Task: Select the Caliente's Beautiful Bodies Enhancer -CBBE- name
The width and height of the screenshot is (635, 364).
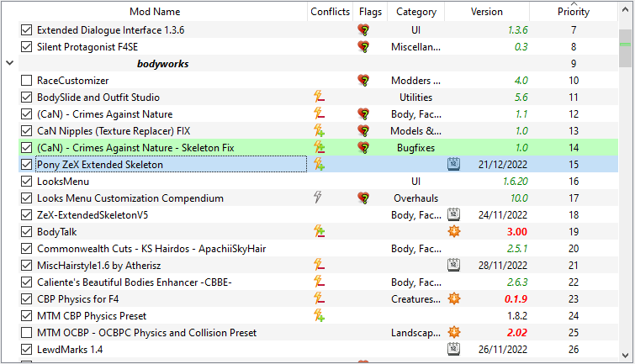Action: [x=134, y=282]
